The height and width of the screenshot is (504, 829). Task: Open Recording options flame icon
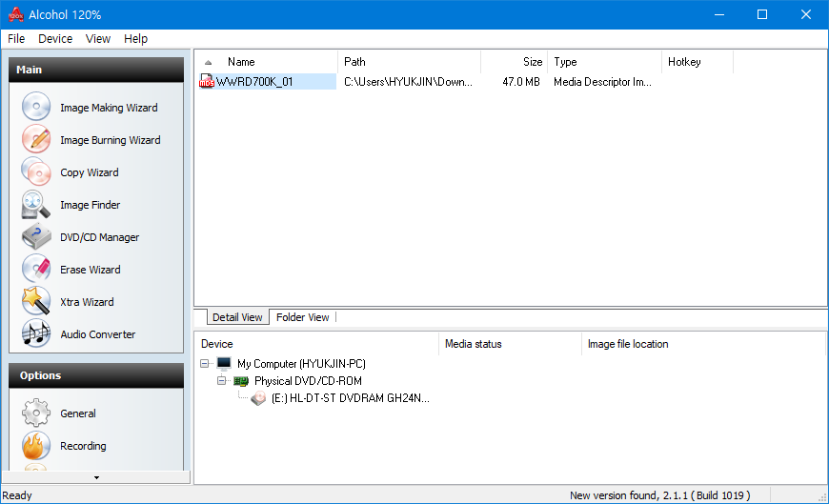pyautogui.click(x=36, y=445)
